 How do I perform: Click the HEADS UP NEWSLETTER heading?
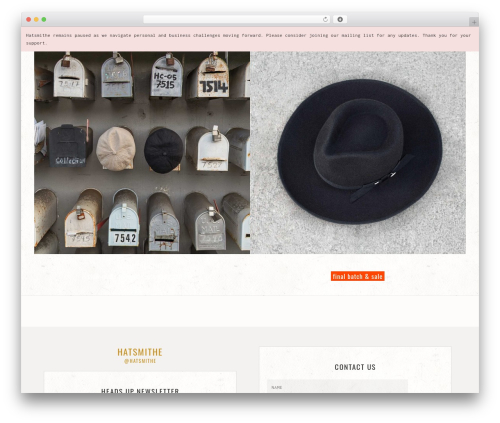click(140, 390)
